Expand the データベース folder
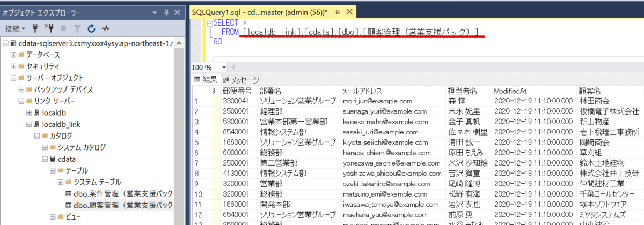The height and width of the screenshot is (225, 644). 13,55
